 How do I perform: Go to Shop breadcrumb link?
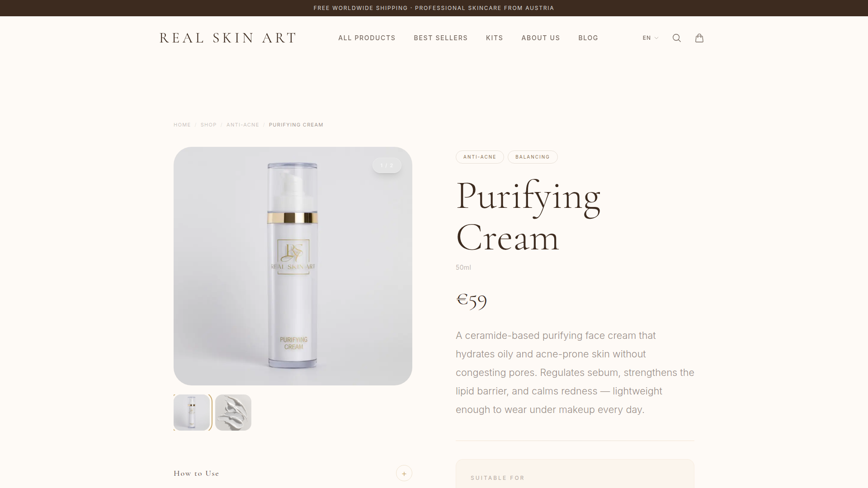pos(208,125)
